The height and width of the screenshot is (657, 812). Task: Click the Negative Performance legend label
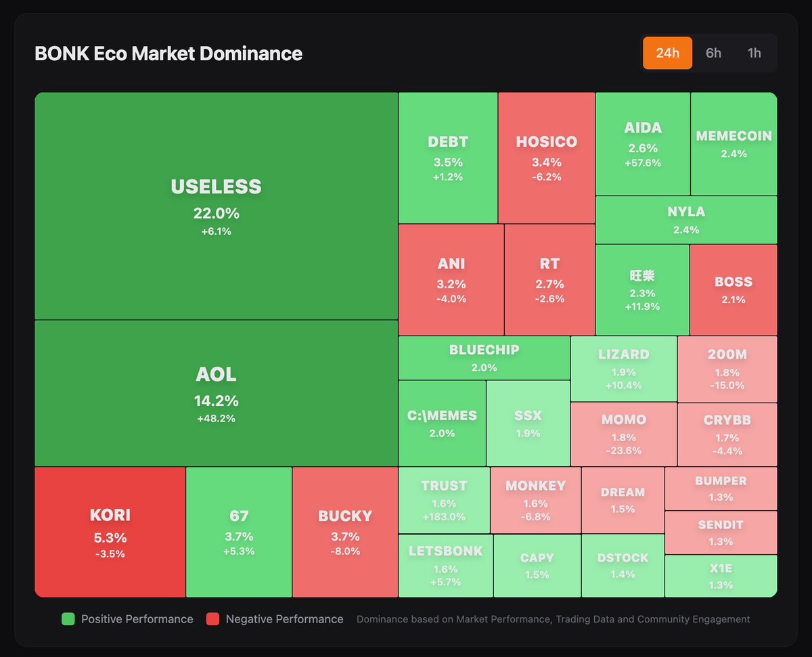pos(284,619)
